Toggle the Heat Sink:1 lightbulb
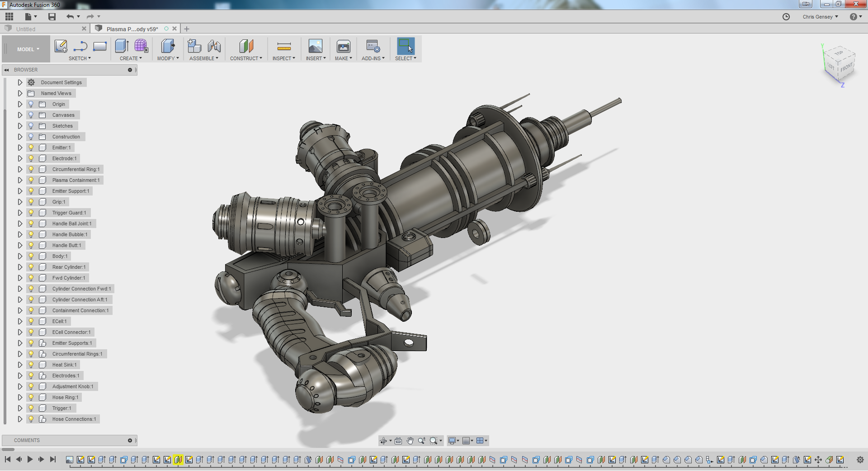 (x=31, y=365)
